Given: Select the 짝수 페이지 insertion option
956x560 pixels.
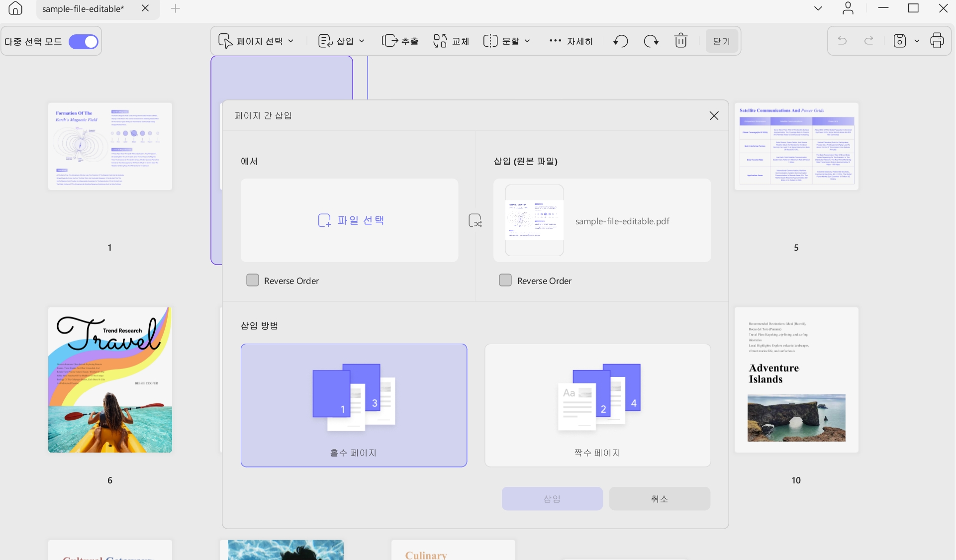Looking at the screenshot, I should (x=597, y=405).
